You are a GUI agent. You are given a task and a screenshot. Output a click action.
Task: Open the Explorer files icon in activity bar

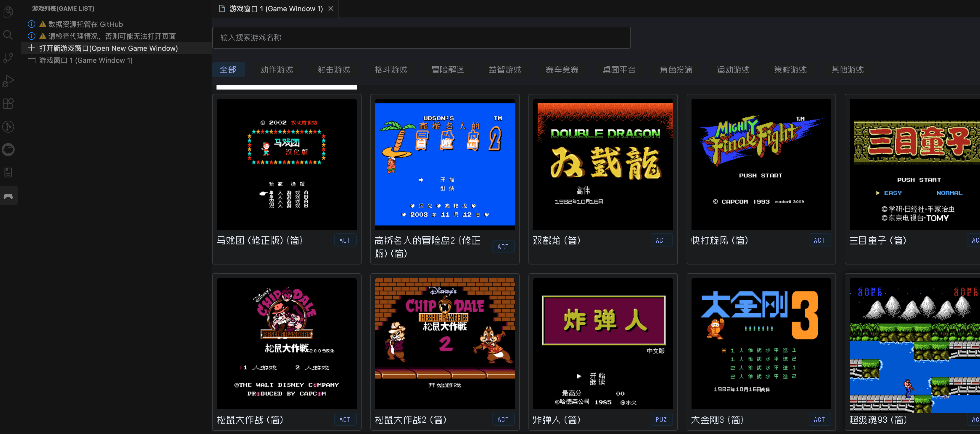point(8,12)
